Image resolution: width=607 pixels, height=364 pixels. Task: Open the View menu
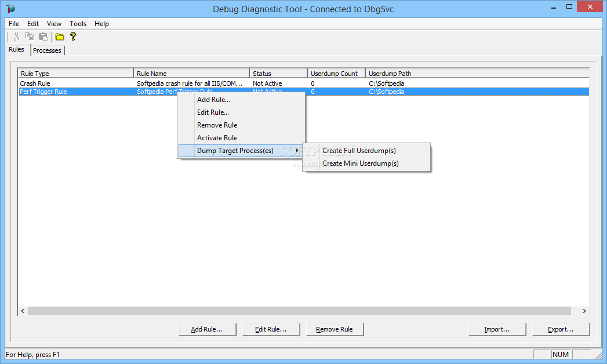(54, 24)
